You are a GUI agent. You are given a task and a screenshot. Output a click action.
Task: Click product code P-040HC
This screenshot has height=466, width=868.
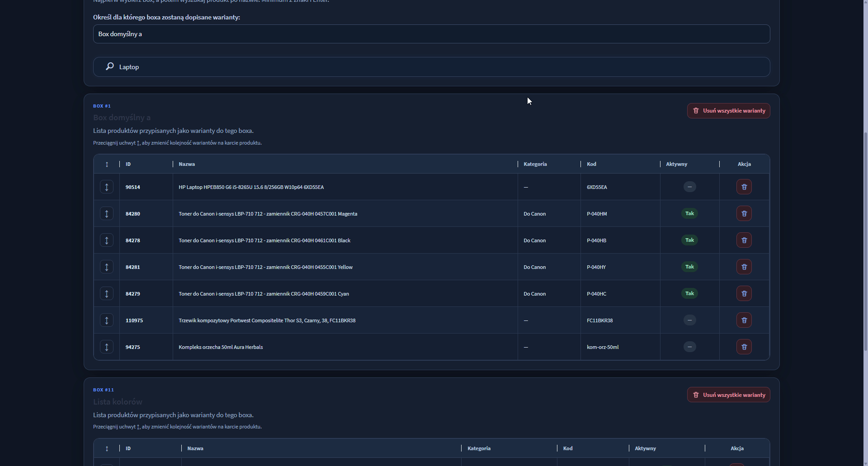click(596, 294)
